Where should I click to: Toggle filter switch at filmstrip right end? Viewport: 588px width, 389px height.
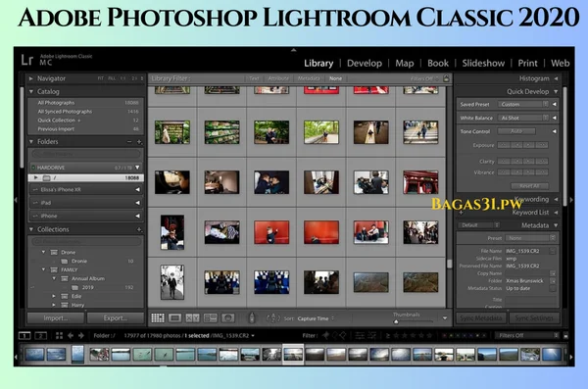click(x=565, y=335)
